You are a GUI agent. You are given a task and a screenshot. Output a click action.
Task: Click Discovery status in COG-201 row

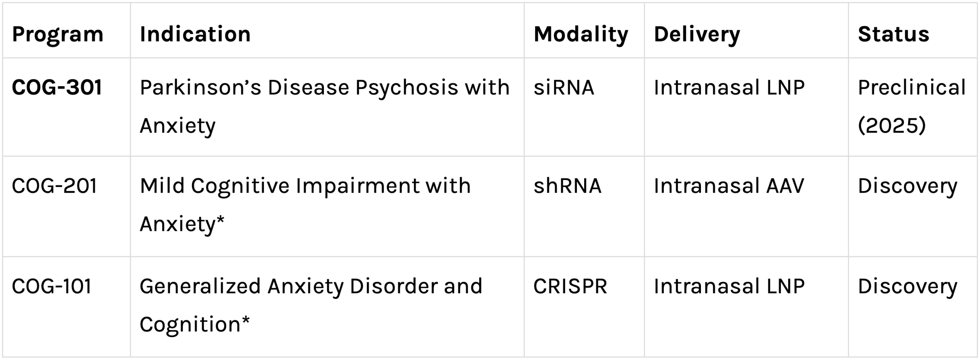point(913,206)
